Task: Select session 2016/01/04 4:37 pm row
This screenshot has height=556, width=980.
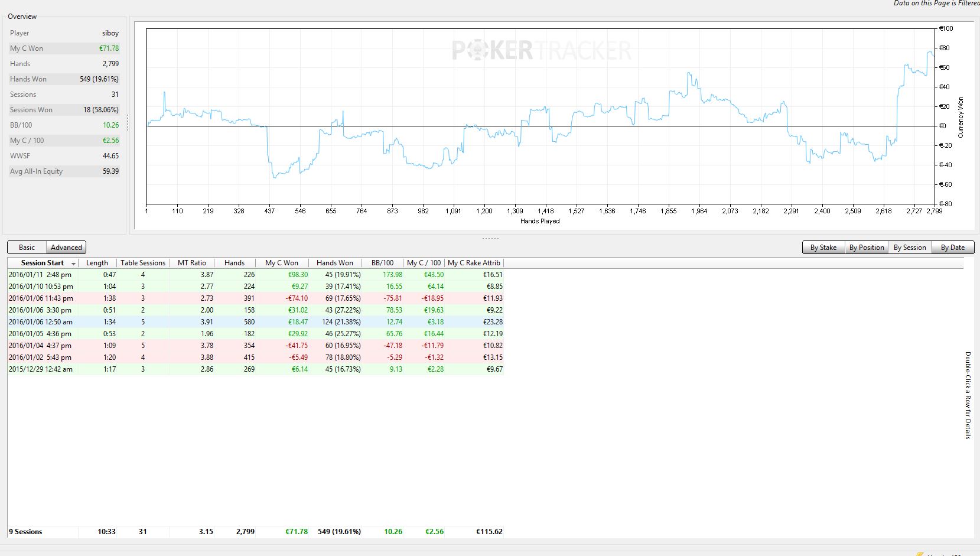Action: pyautogui.click(x=255, y=346)
